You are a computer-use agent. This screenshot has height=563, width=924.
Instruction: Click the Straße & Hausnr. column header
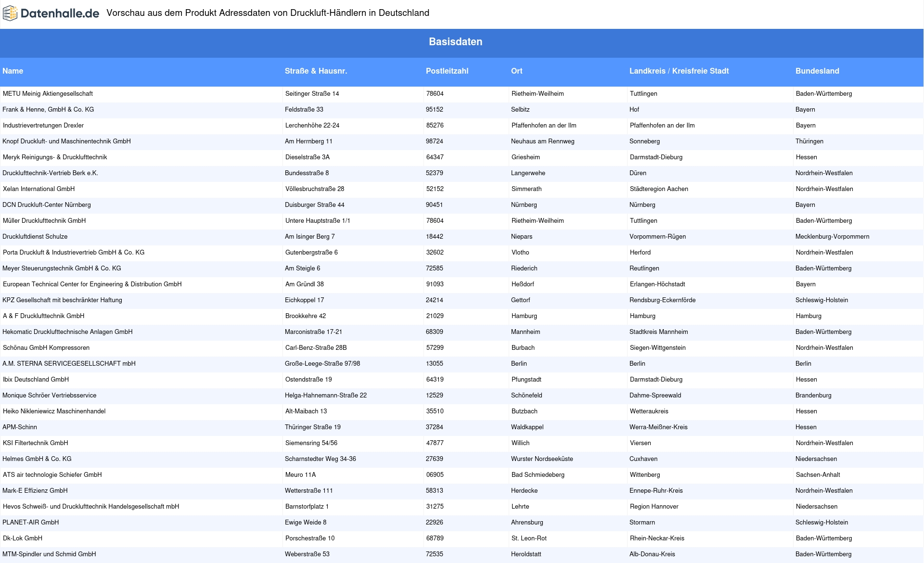click(x=316, y=71)
